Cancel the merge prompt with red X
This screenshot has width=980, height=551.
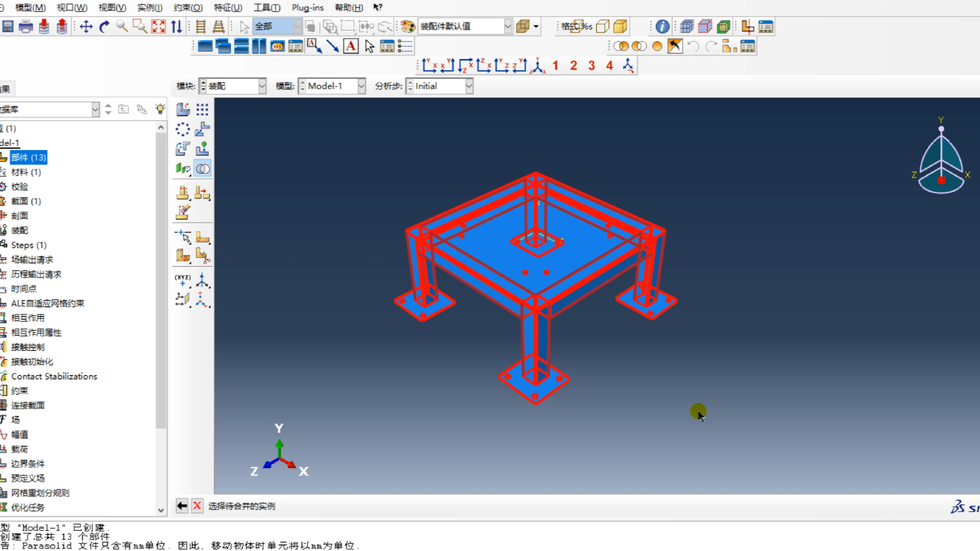coord(197,506)
